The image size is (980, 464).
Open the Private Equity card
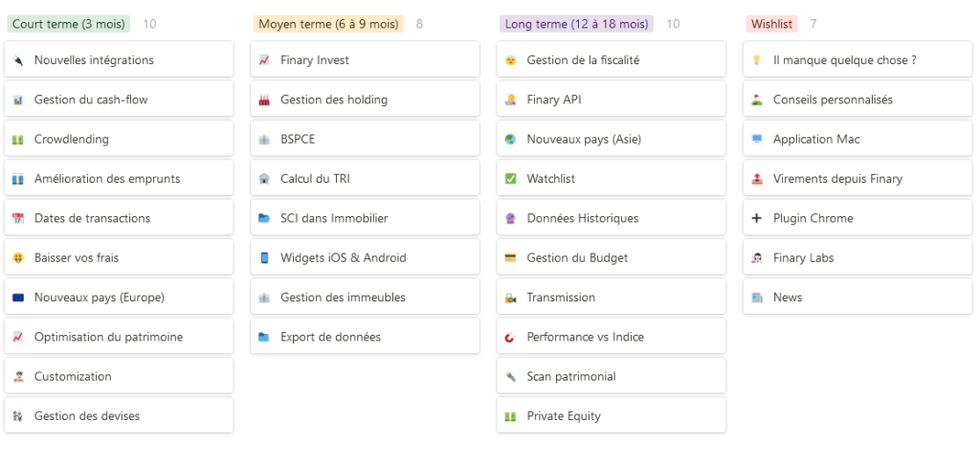[612, 416]
